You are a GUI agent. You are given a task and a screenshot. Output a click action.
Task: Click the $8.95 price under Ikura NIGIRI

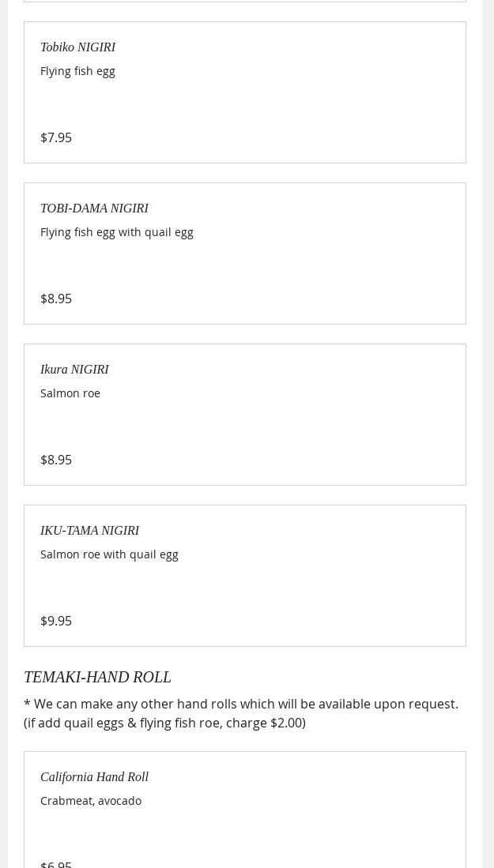point(56,460)
